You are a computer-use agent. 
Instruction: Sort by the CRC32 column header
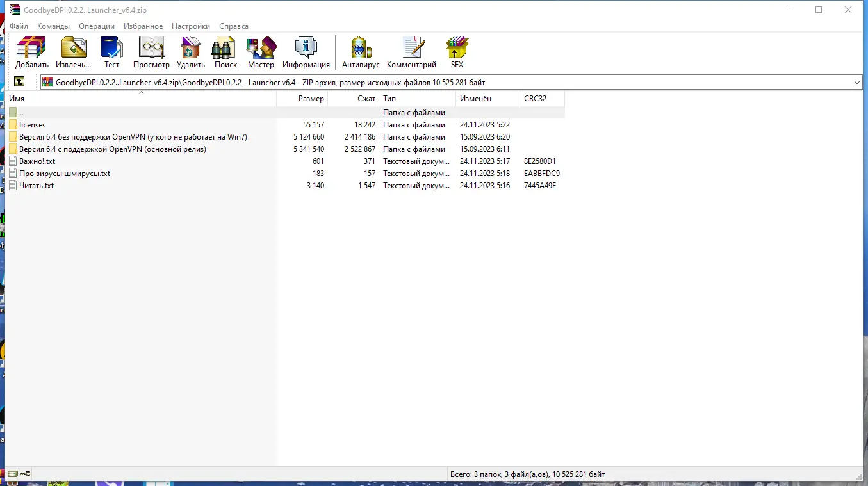point(543,99)
